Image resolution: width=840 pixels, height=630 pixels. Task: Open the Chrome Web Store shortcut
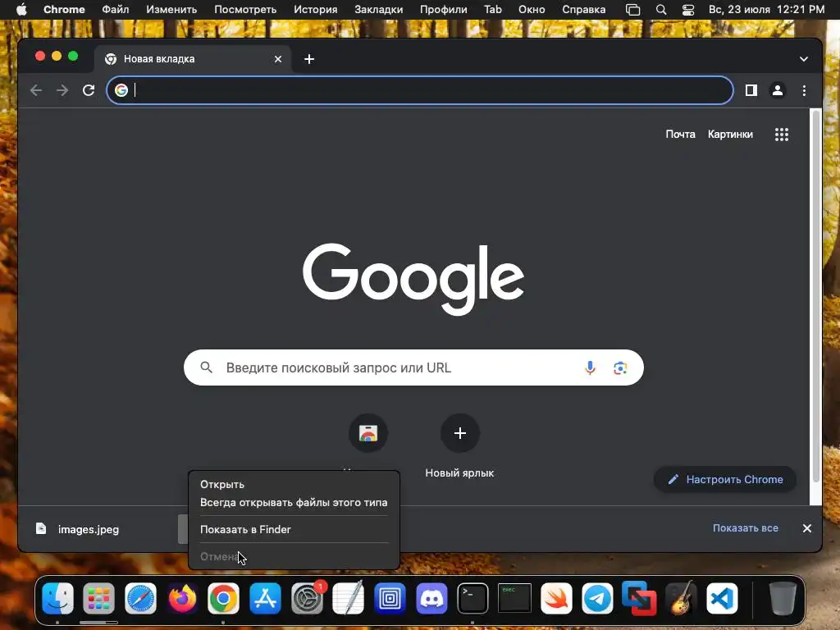point(368,433)
